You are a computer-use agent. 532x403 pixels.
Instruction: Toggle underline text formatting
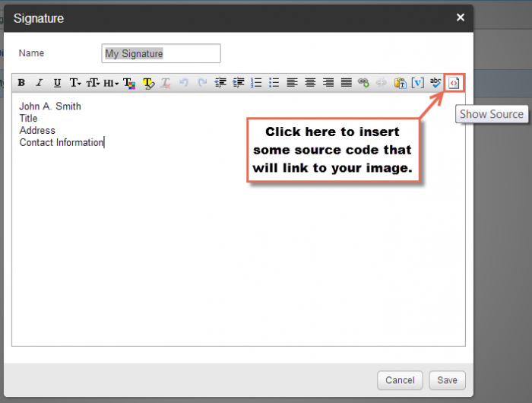point(57,83)
